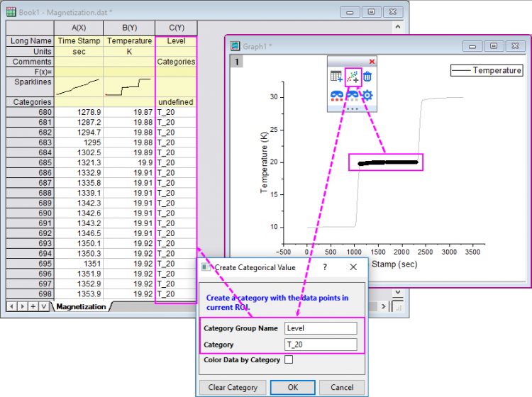Image resolution: width=532 pixels, height=397 pixels.
Task: Click the add new output column icon
Action: [337, 77]
